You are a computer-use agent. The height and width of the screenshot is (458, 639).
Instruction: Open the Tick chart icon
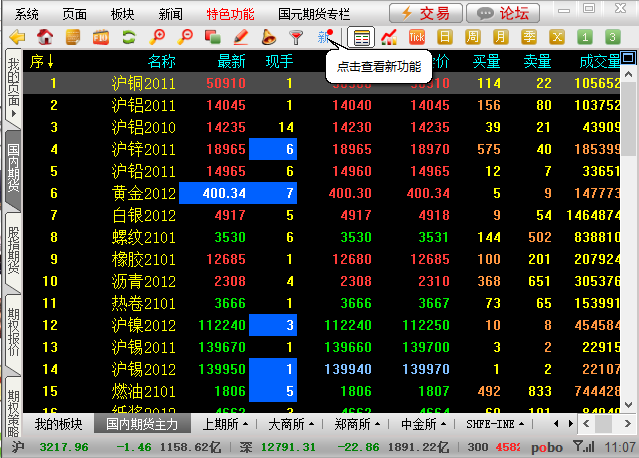(417, 37)
